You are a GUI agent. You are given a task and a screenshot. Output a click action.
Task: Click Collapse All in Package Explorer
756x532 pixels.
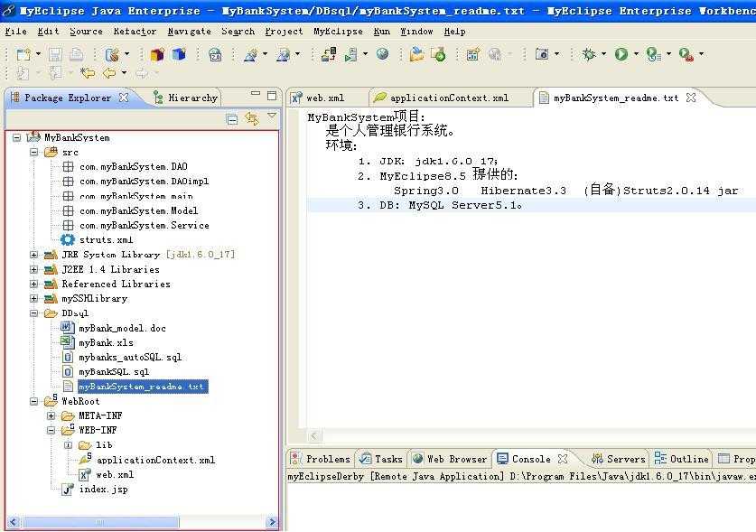pos(232,118)
